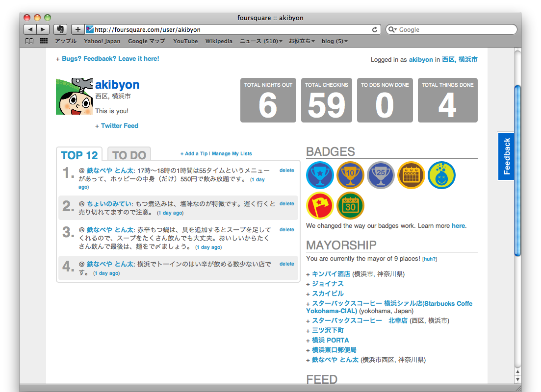Click the scrollbar down arrow
Viewport: 541px width, 392px height.
pos(517,379)
